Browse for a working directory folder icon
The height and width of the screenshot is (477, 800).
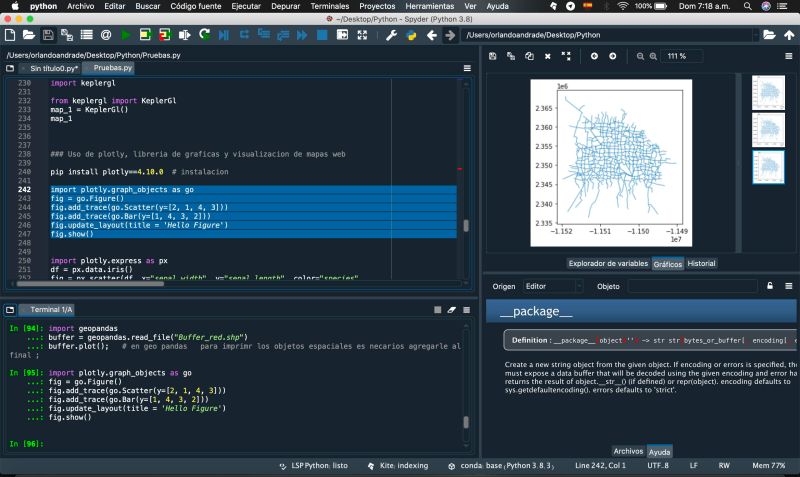[x=769, y=35]
